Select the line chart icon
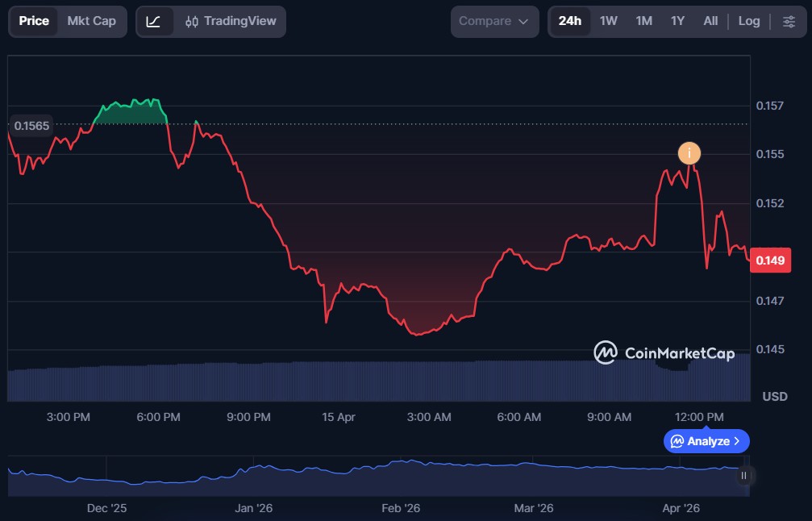This screenshot has height=521, width=812. [x=153, y=22]
